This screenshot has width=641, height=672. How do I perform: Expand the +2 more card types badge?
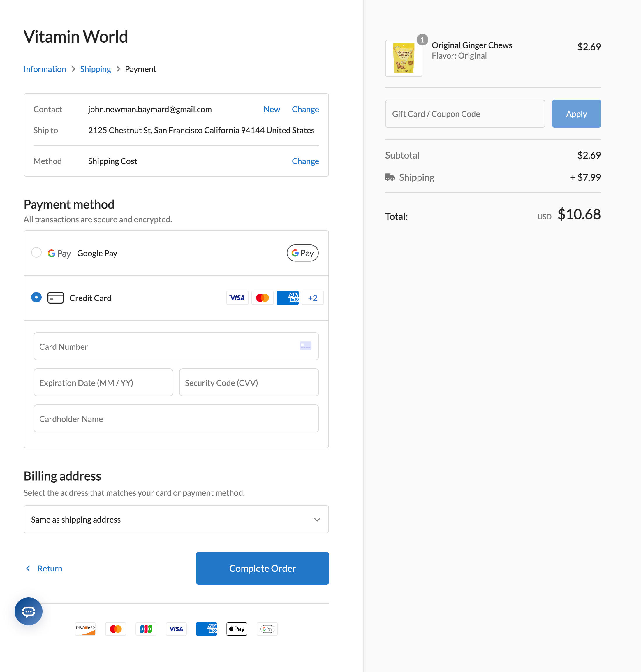312,298
